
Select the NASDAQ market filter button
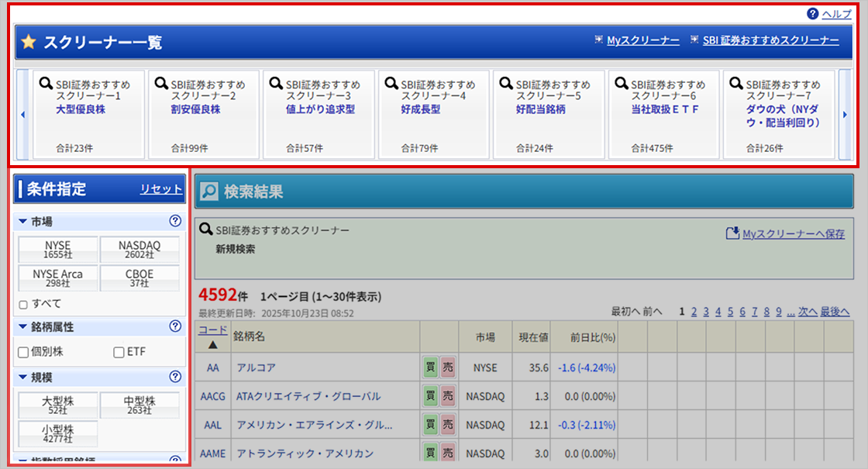(x=139, y=250)
